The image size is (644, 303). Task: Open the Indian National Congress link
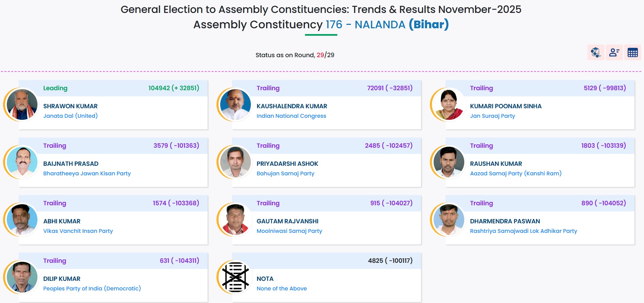291,116
